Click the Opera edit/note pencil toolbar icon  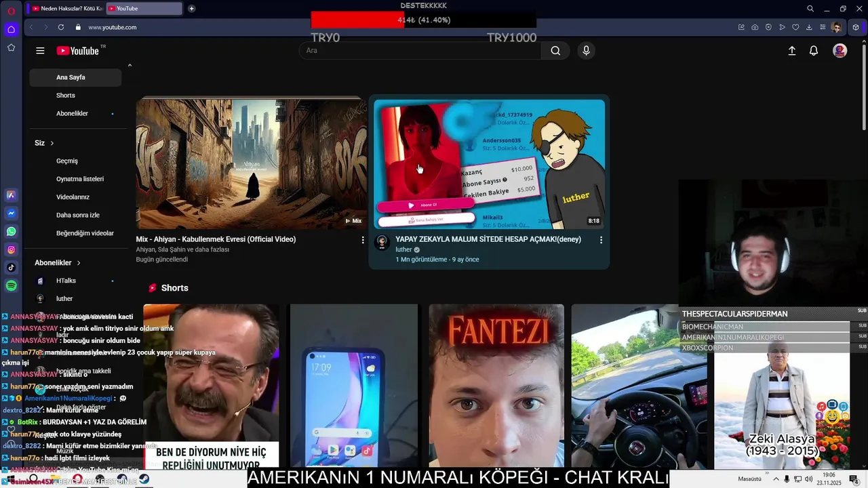coord(741,27)
